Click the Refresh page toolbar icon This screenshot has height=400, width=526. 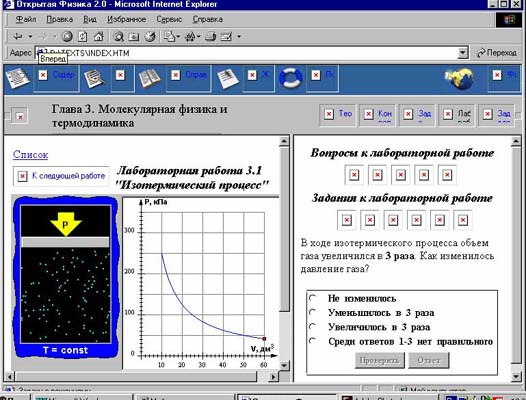pyautogui.click(x=83, y=36)
